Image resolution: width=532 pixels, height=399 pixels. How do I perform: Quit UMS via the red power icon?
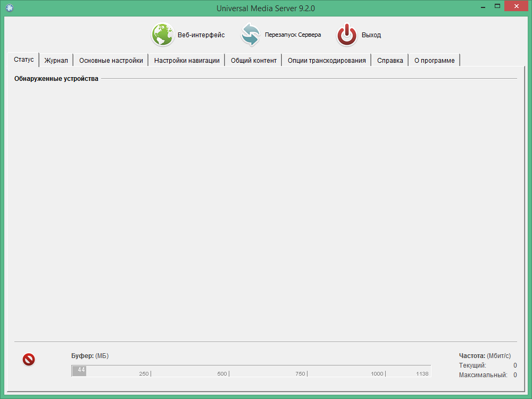coord(347,35)
